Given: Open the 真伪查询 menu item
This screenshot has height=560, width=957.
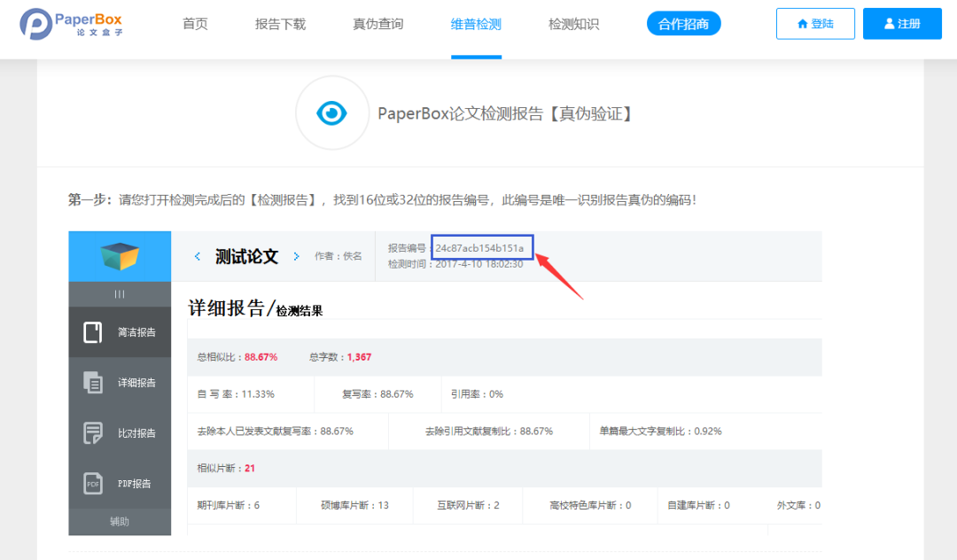Looking at the screenshot, I should point(377,25).
